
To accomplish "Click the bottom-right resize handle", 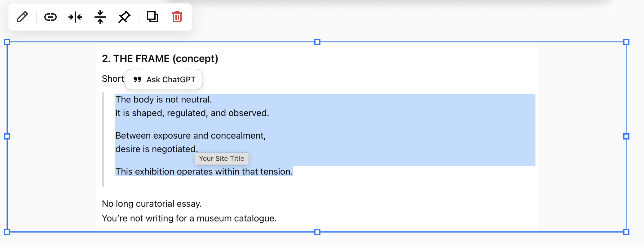I will click(626, 232).
